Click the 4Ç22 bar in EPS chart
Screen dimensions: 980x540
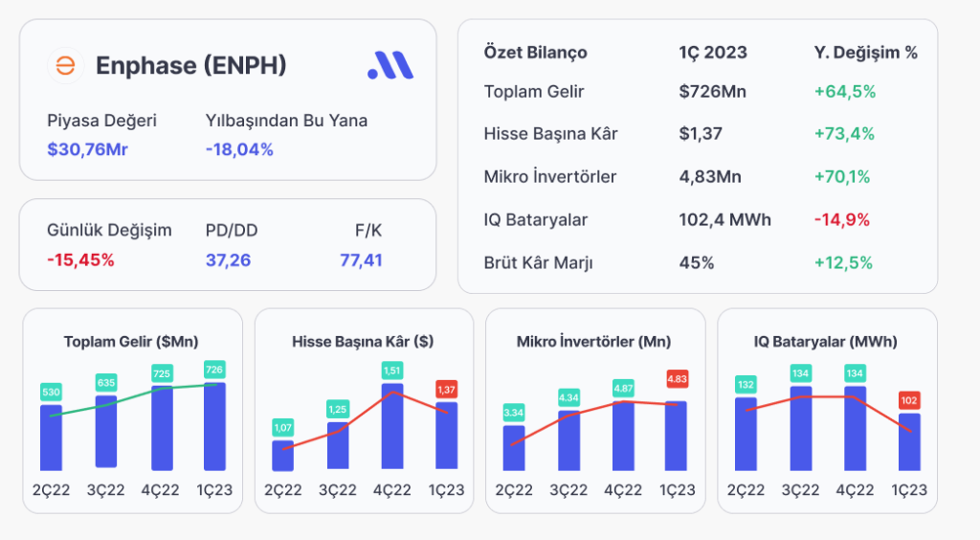pyautogui.click(x=392, y=426)
